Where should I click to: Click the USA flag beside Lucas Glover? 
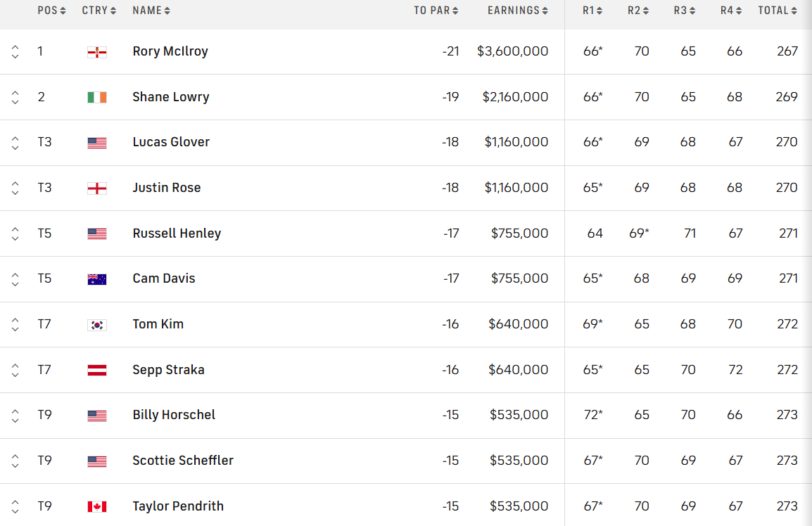click(97, 143)
